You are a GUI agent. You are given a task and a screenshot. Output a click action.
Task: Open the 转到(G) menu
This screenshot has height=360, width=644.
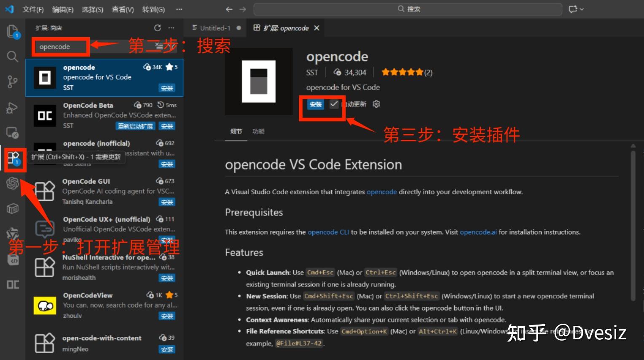153,9
